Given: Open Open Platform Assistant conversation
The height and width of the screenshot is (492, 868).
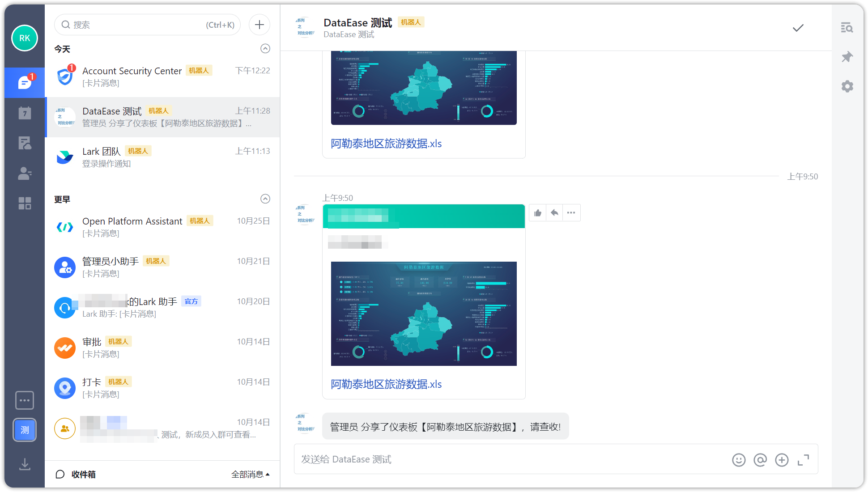Looking at the screenshot, I should point(162,227).
